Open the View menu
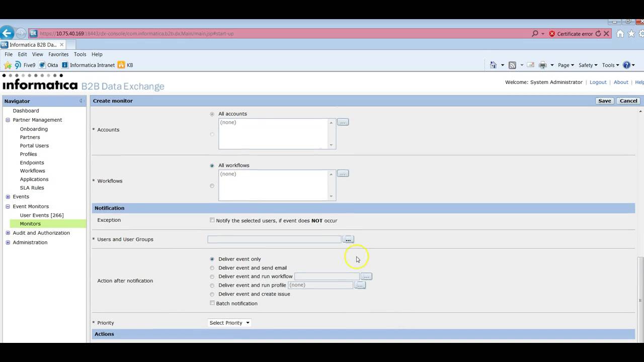The width and height of the screenshot is (644, 362). click(x=38, y=54)
